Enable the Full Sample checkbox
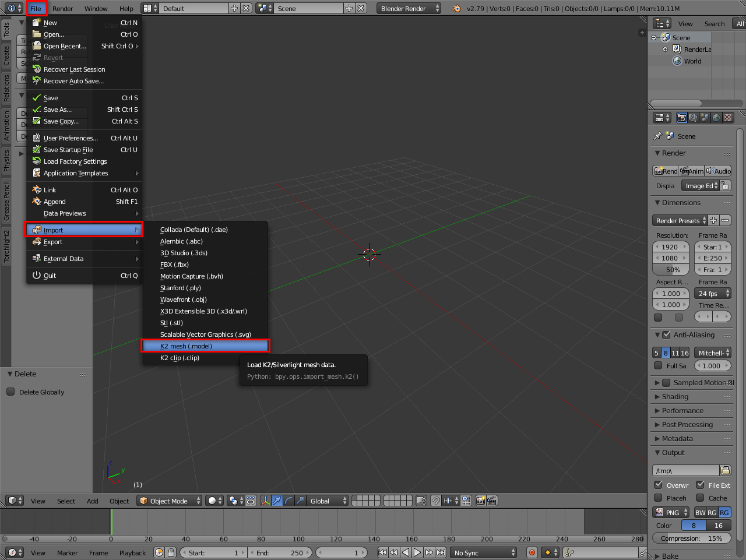 [x=658, y=365]
